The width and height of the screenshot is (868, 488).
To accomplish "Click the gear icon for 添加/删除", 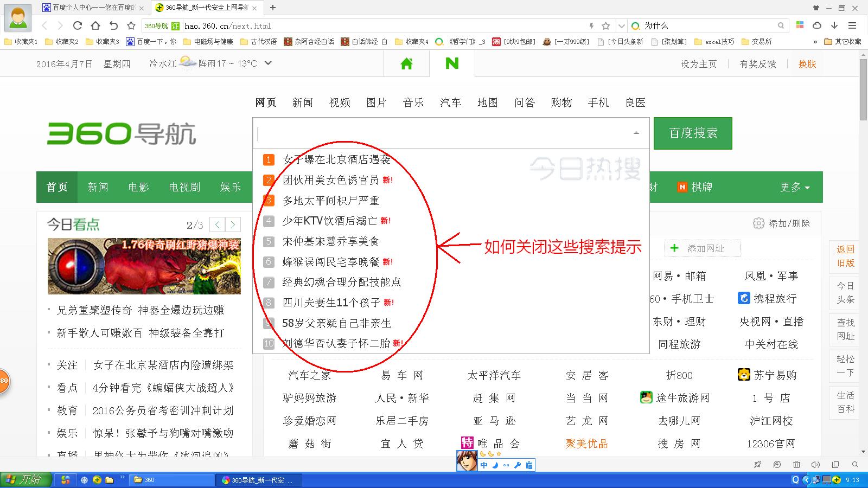I will (758, 223).
